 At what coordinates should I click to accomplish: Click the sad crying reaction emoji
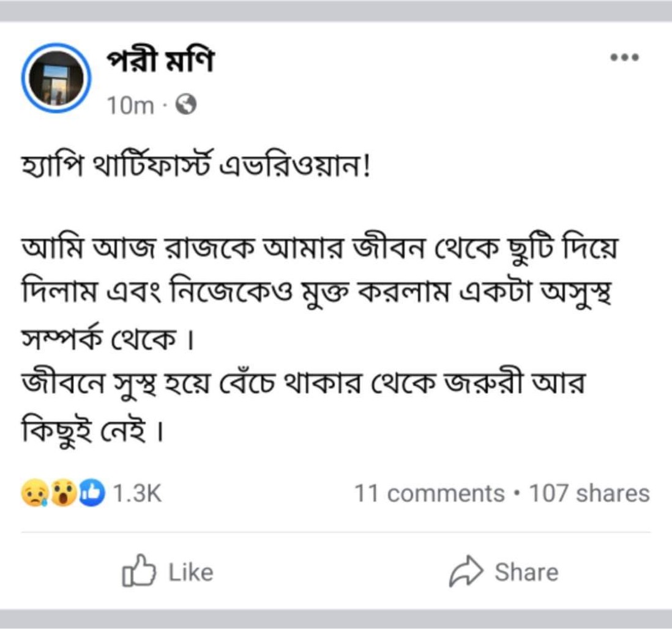click(x=34, y=493)
